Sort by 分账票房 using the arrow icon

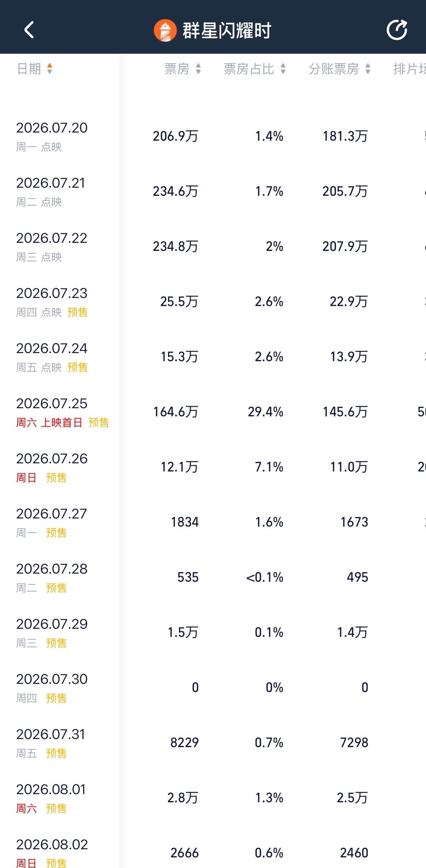click(x=368, y=69)
